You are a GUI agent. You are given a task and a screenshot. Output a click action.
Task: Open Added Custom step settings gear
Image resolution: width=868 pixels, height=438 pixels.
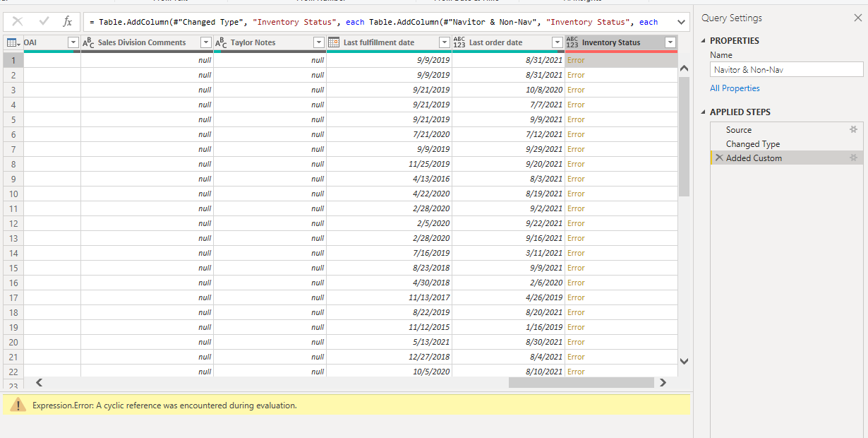point(853,158)
